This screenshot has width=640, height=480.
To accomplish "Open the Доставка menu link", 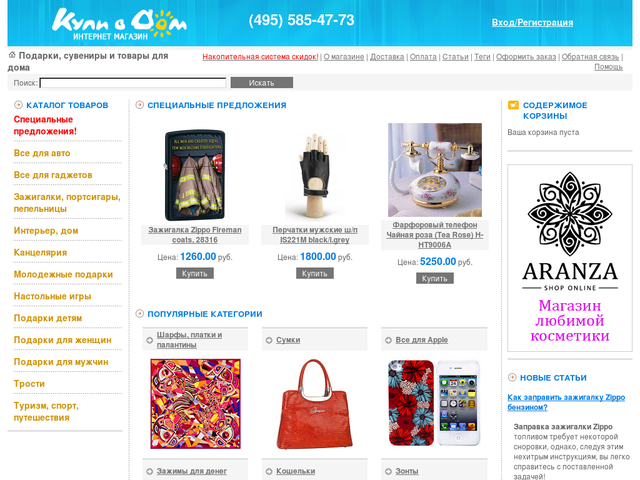I will click(387, 57).
